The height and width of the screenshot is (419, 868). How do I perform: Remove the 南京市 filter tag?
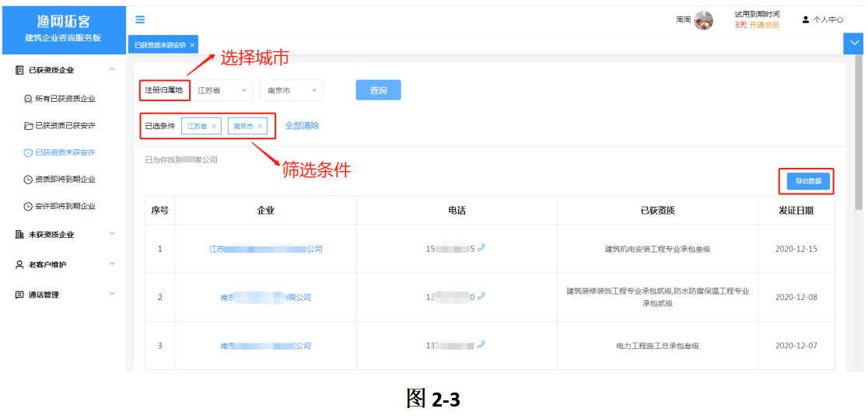[x=261, y=126]
